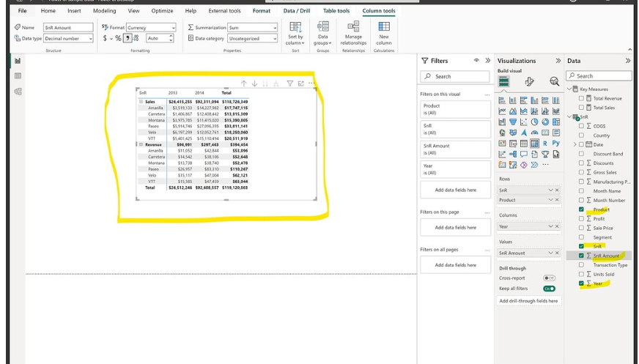Select the Build visual fields icon
639x364 pixels.
[x=503, y=82]
